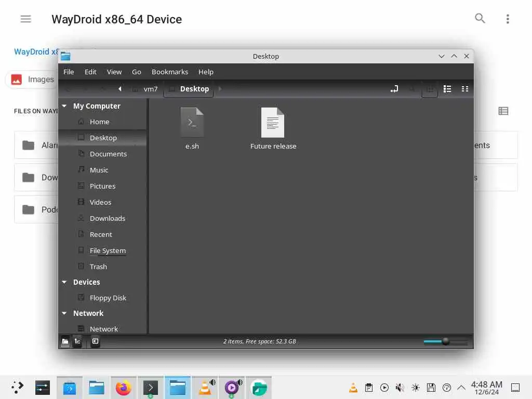Open the green files app in taskbar
Screen dimensions: 532x399
click(x=259, y=388)
